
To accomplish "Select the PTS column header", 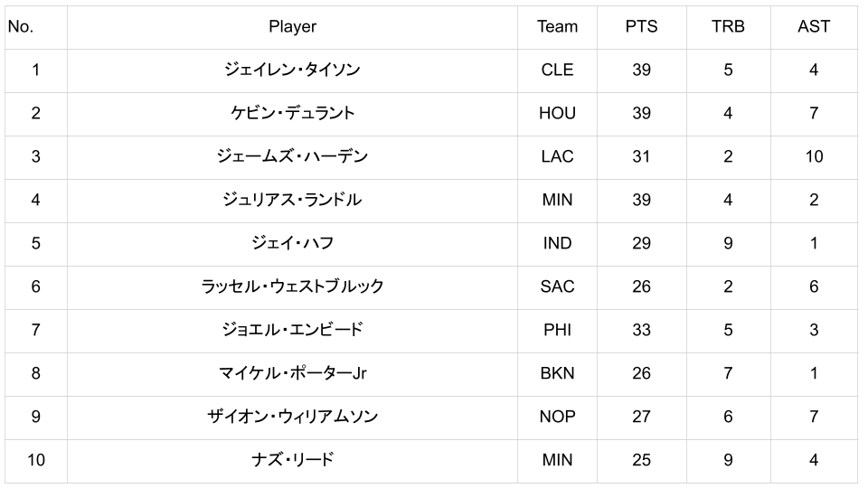I will (641, 27).
